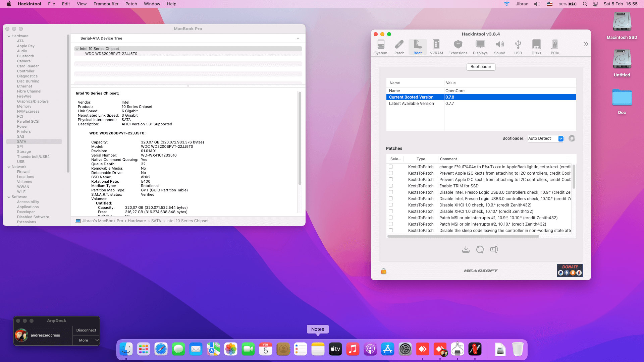The width and height of the screenshot is (644, 362).
Task: Select the Latest Available Version row
Action: click(481, 104)
